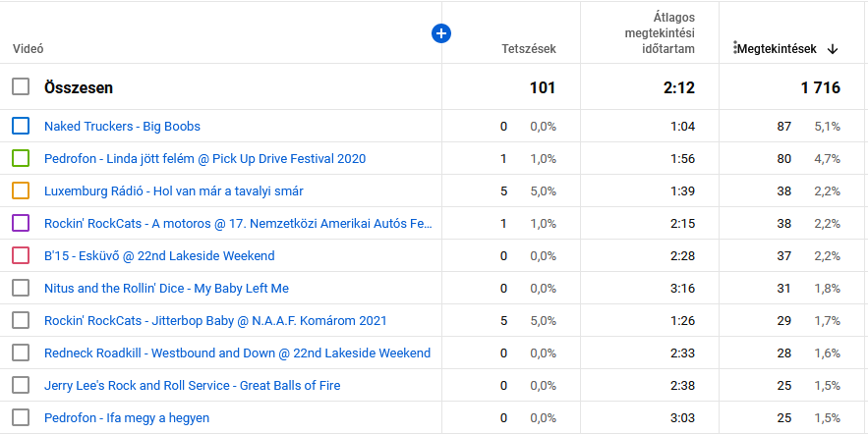
Task: Open Jerry Lee's Great Balls of Fire link
Action: 192,385
